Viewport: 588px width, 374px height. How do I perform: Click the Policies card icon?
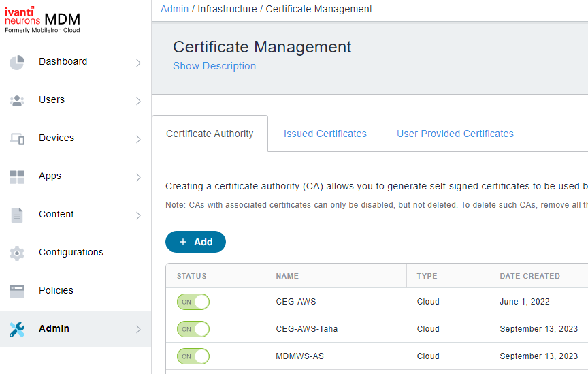(x=17, y=292)
